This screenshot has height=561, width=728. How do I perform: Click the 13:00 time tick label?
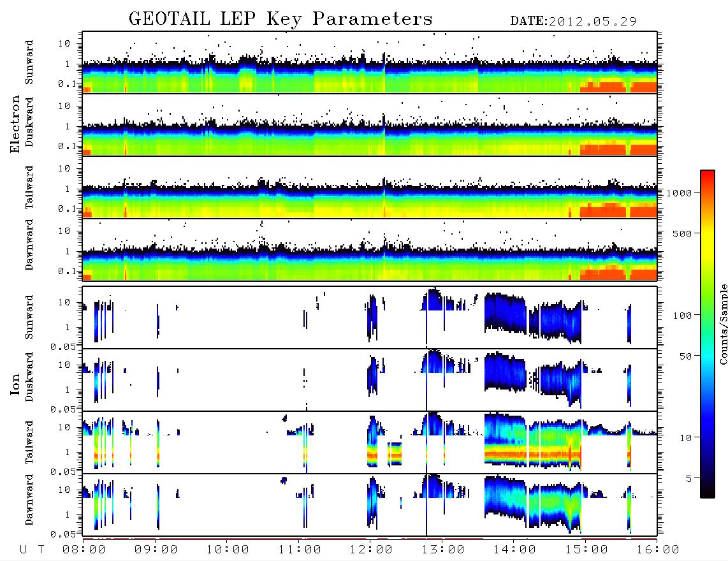point(443,550)
